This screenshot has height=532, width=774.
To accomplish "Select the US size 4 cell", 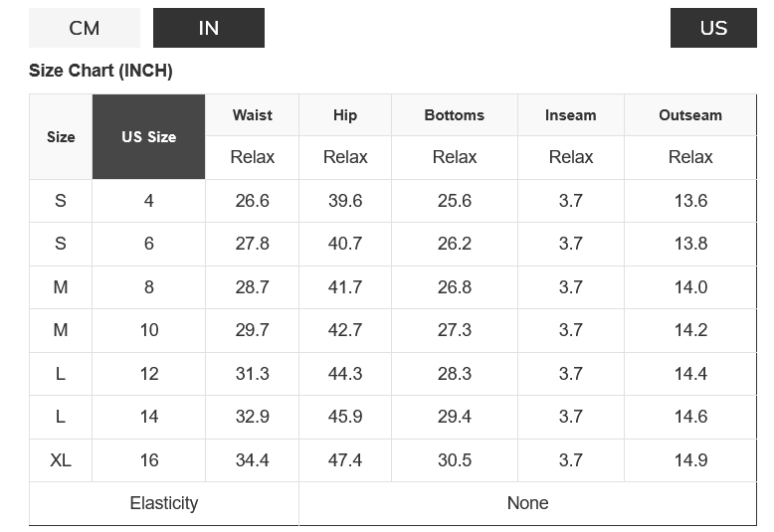I will tap(149, 201).
